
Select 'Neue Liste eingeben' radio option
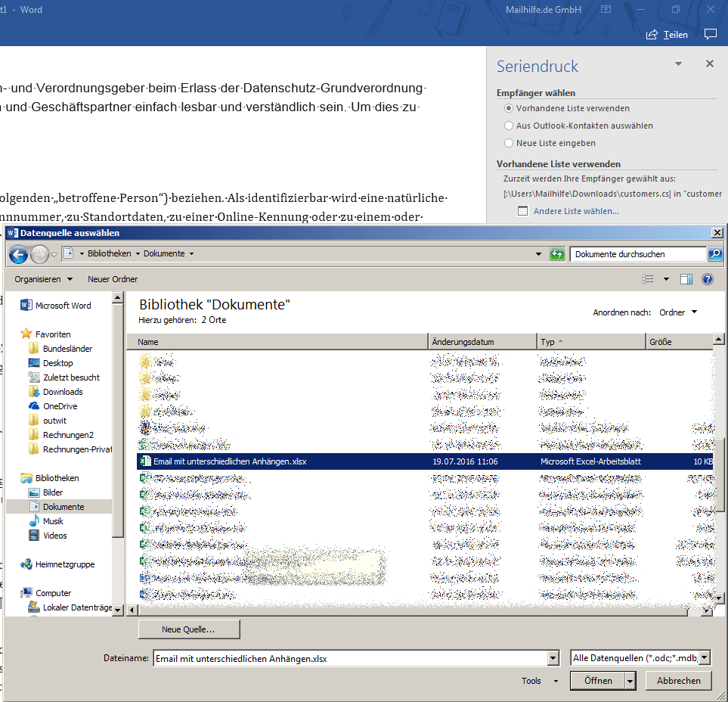point(509,143)
